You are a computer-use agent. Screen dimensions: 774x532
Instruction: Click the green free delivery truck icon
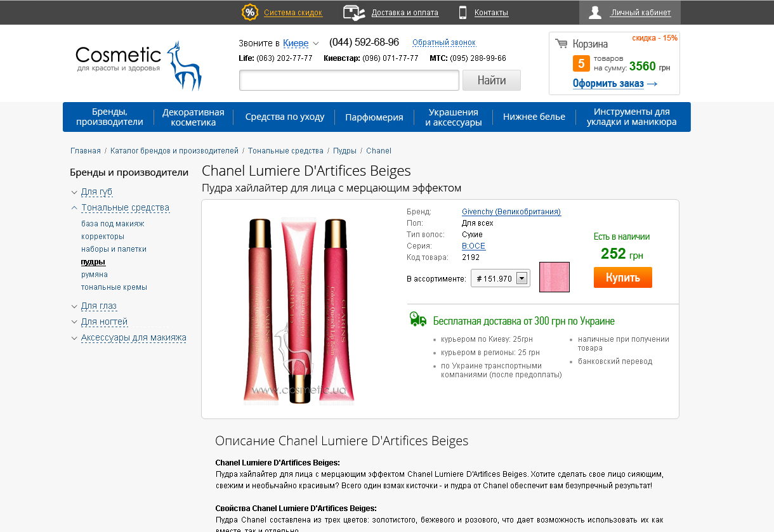(417, 319)
